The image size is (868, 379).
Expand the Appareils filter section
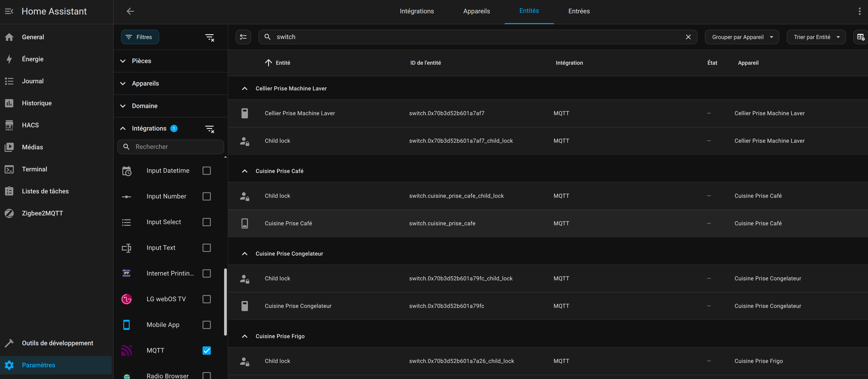pyautogui.click(x=170, y=83)
